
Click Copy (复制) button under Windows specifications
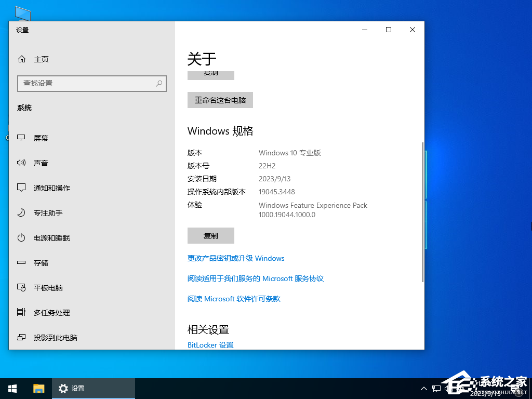[210, 235]
